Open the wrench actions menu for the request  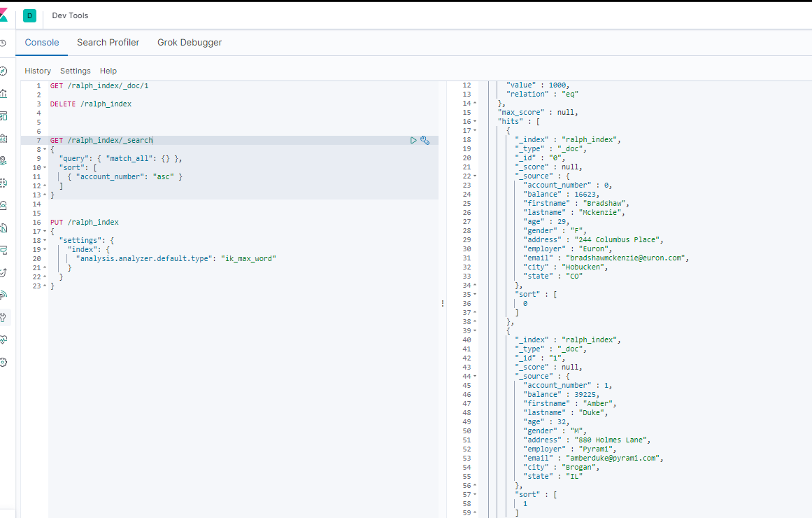[x=425, y=141]
